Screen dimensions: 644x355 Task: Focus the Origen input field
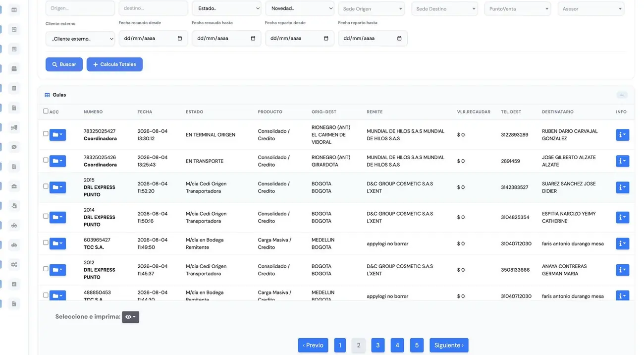click(80, 8)
